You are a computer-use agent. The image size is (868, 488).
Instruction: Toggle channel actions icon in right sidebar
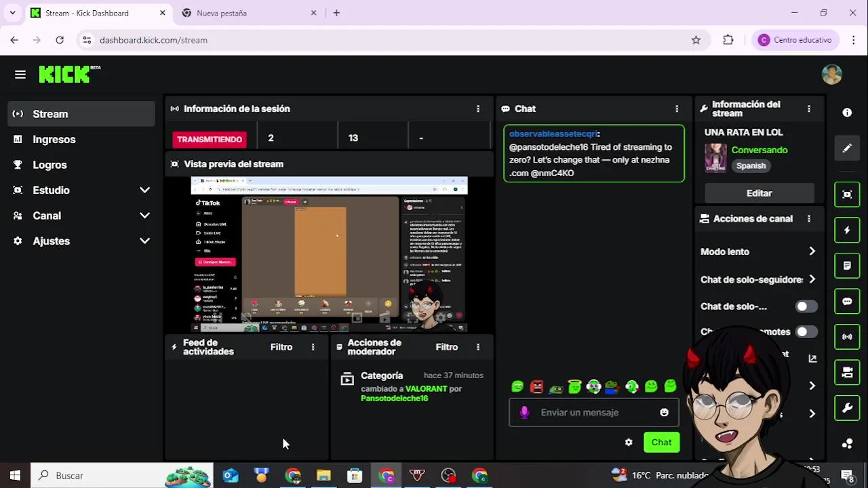847,372
